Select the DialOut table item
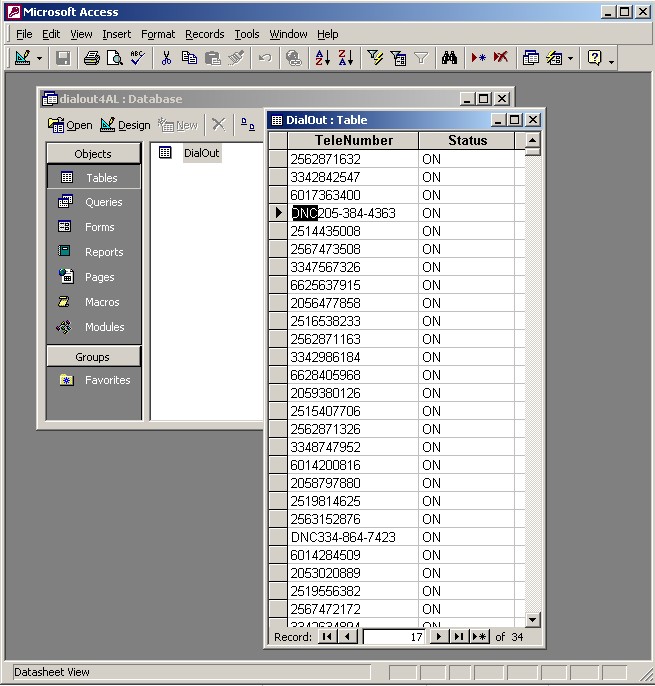 point(189,153)
